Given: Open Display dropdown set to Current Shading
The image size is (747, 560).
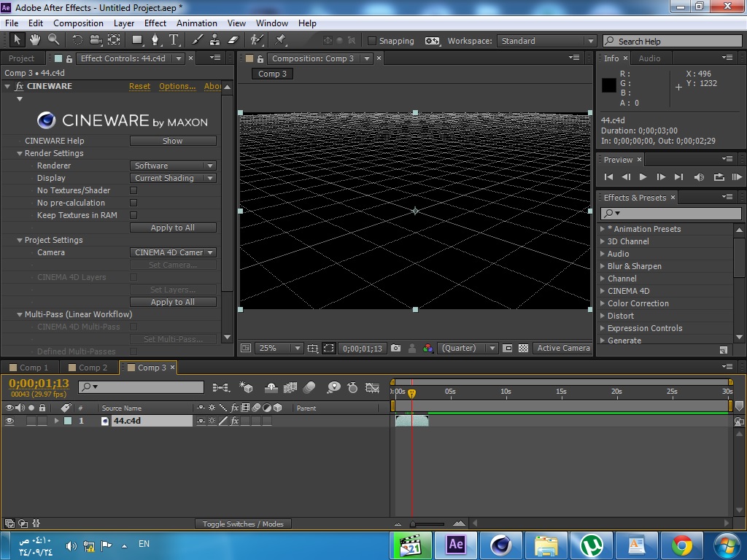Looking at the screenshot, I should pyautogui.click(x=173, y=178).
